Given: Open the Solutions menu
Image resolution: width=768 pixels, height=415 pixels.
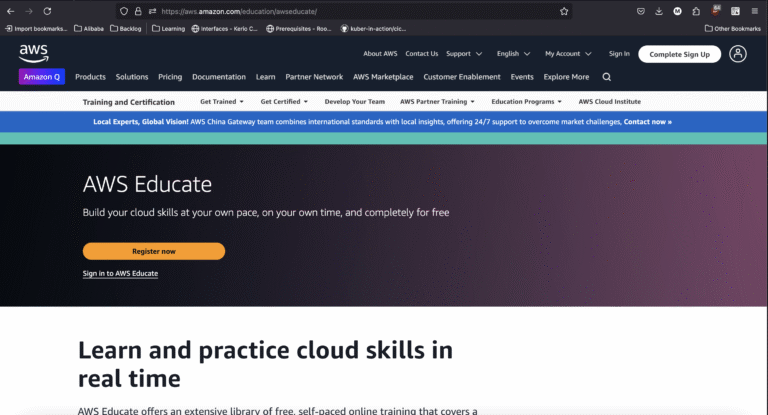Looking at the screenshot, I should tap(132, 77).
